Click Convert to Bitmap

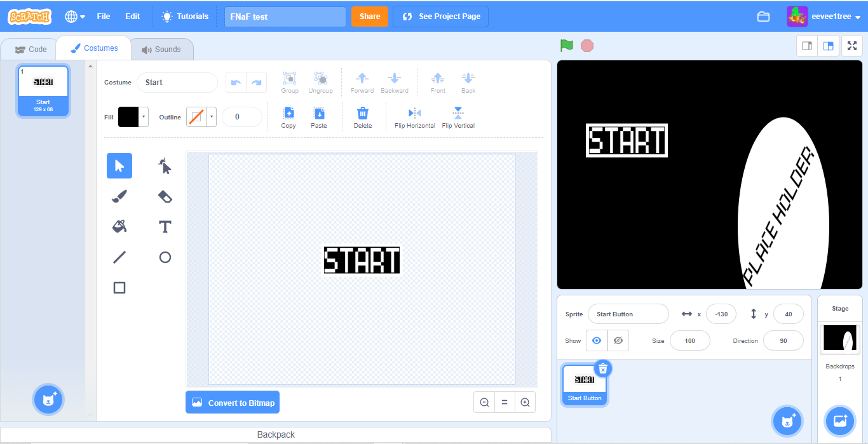click(x=233, y=401)
